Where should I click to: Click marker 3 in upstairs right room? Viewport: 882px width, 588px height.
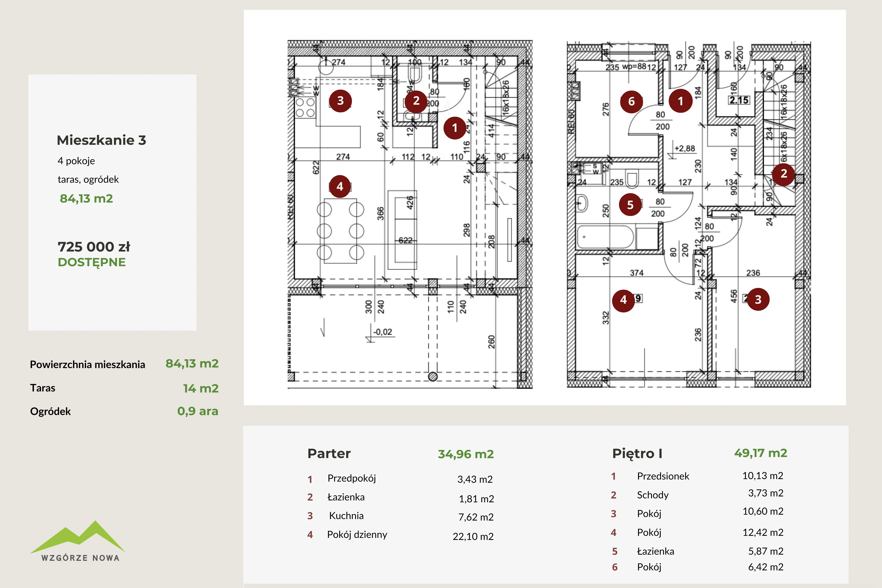click(x=758, y=300)
